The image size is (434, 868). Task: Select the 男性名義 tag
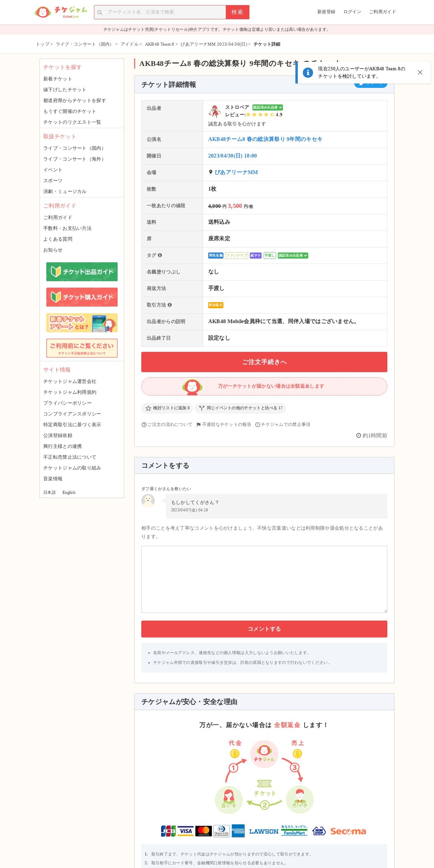pyautogui.click(x=216, y=256)
